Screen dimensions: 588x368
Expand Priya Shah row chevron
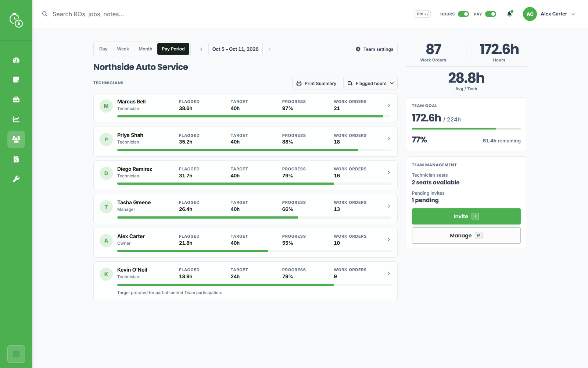(389, 139)
